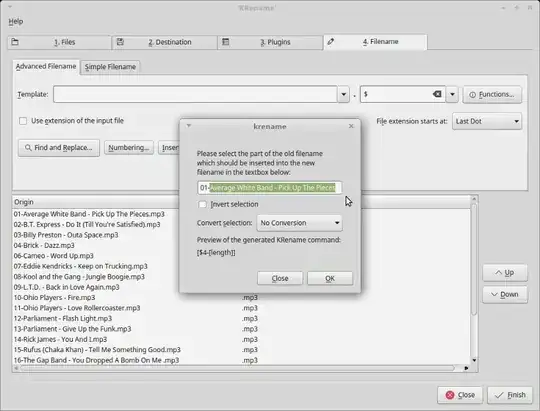
Task: Clear the extension field with the erase icon
Action: [437, 94]
